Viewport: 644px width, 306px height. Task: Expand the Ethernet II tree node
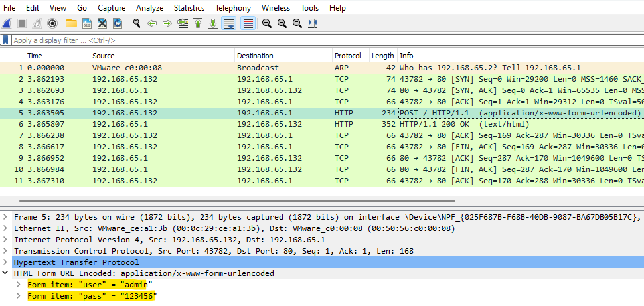point(7,228)
